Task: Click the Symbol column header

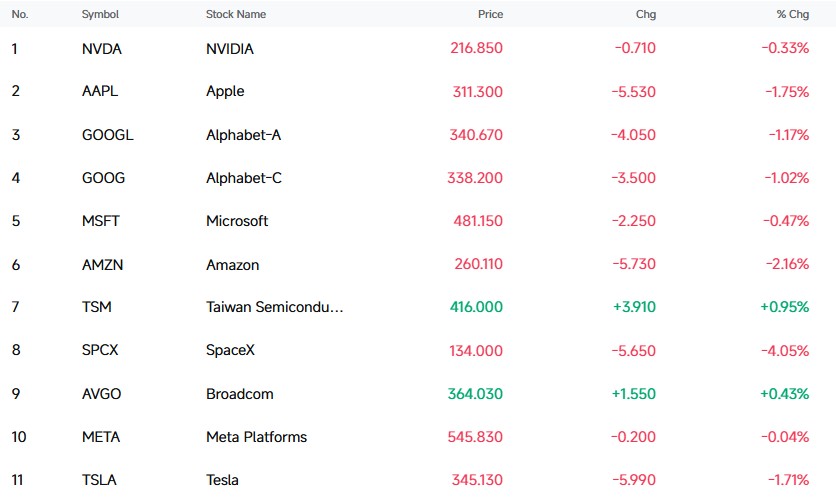Action: [x=100, y=14]
